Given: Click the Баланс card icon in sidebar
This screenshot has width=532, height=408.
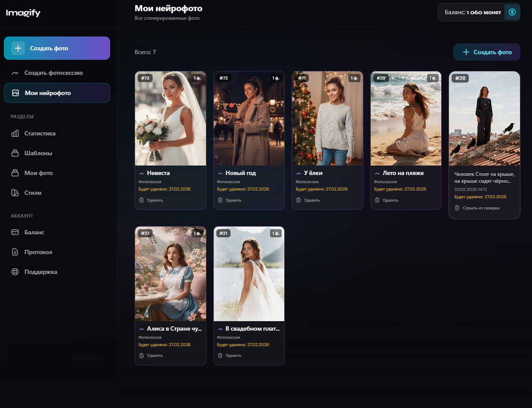Looking at the screenshot, I should (15, 232).
